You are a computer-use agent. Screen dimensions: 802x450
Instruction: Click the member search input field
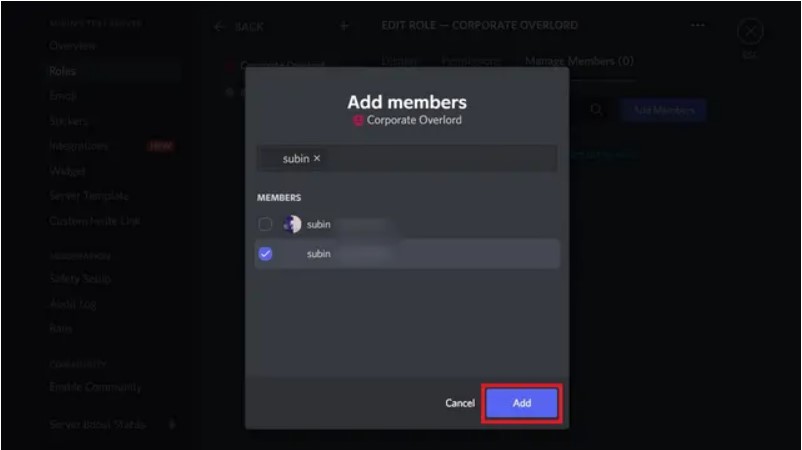pyautogui.click(x=407, y=159)
